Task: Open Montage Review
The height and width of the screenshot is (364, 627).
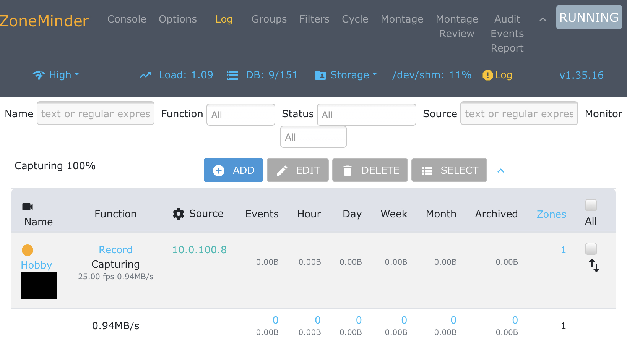Action: pos(457,26)
